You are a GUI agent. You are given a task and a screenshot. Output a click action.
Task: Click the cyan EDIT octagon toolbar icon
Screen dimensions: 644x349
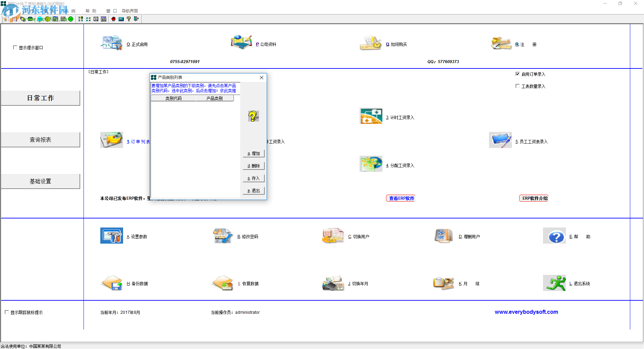click(40, 19)
